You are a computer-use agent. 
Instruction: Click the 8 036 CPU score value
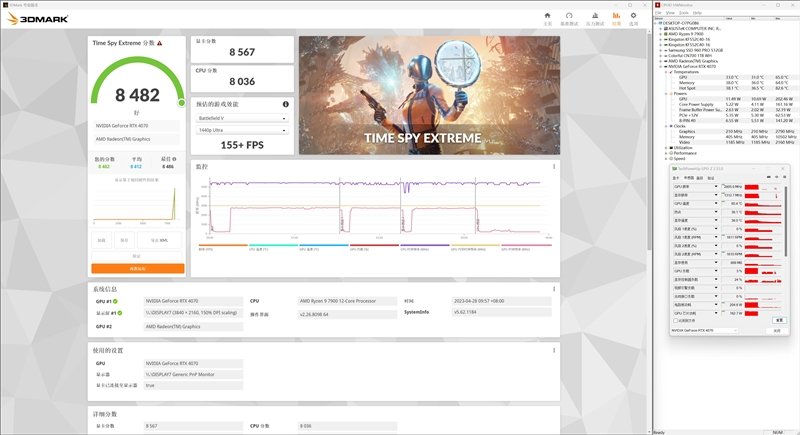click(242, 82)
